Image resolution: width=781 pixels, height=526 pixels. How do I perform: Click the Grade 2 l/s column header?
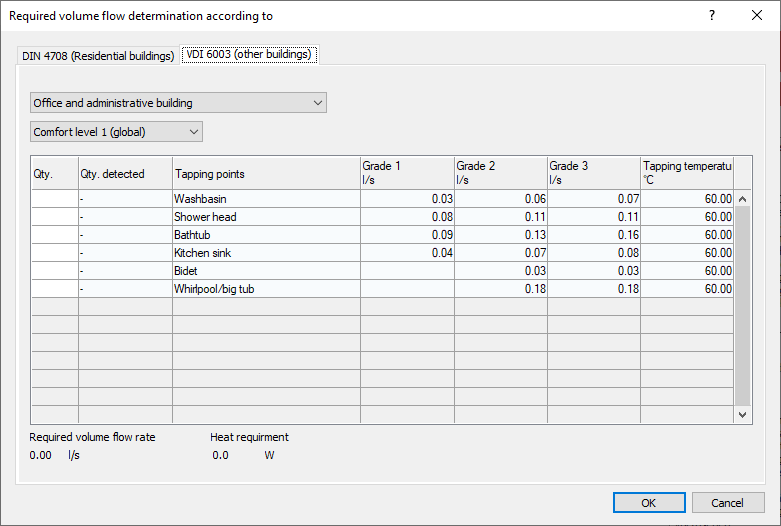501,173
